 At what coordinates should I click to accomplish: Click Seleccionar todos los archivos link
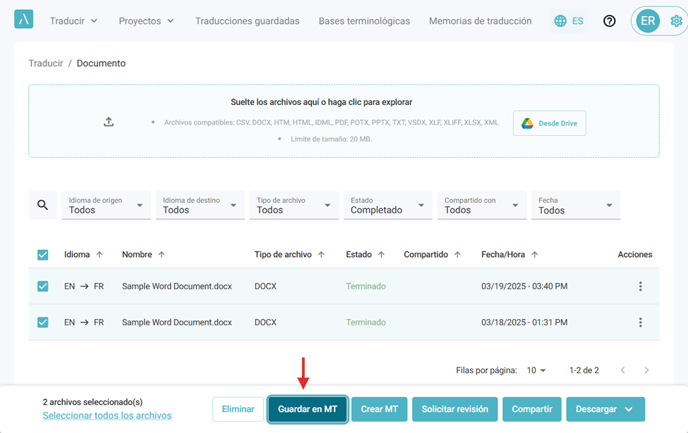pos(107,415)
